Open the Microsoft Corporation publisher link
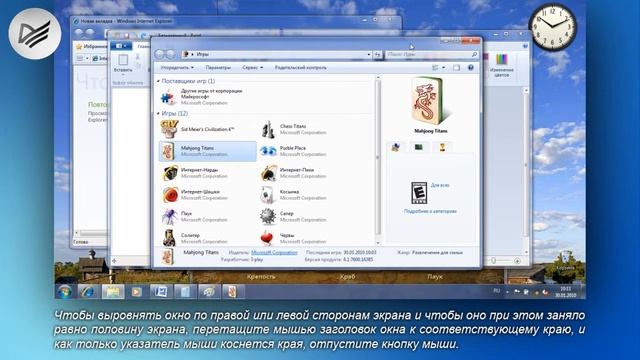The image size is (640, 360). pos(274,252)
